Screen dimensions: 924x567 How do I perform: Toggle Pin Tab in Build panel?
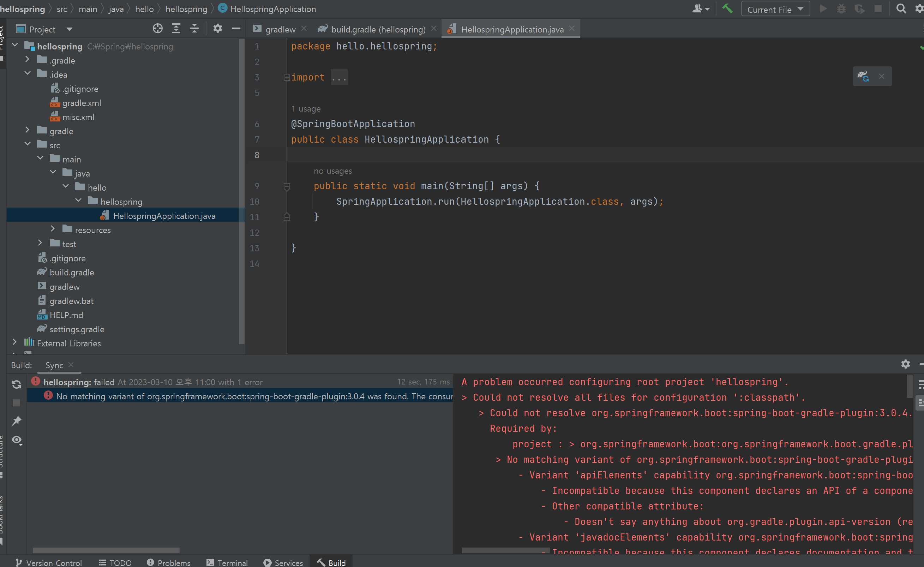tap(17, 421)
